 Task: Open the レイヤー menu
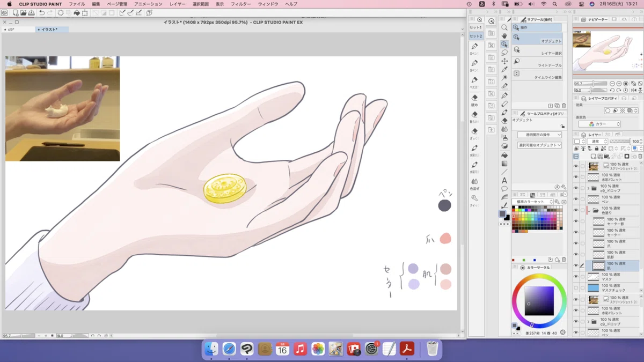pos(178,4)
